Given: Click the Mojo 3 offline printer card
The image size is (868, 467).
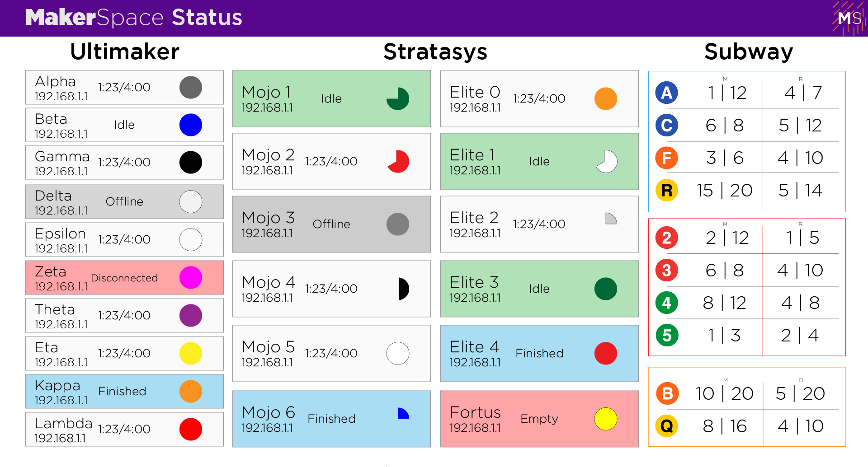Looking at the screenshot, I should [x=331, y=224].
